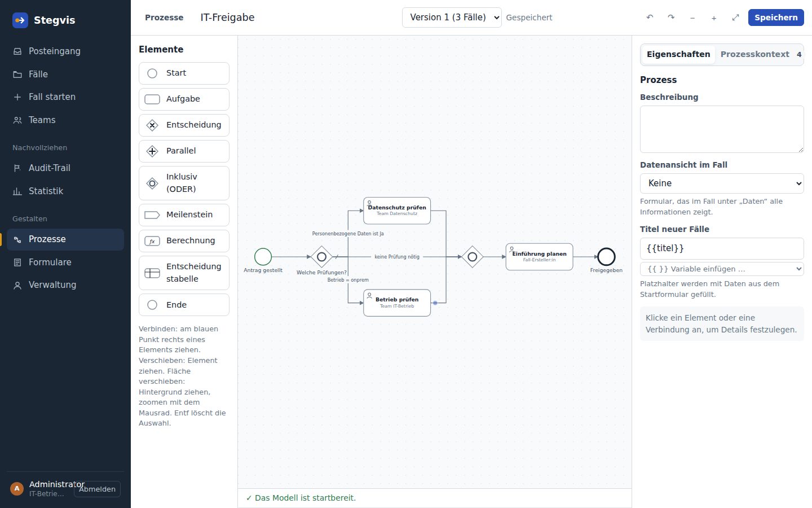The image size is (812, 508).
Task: Open the Variable einfügen dropdown
Action: coord(722,269)
